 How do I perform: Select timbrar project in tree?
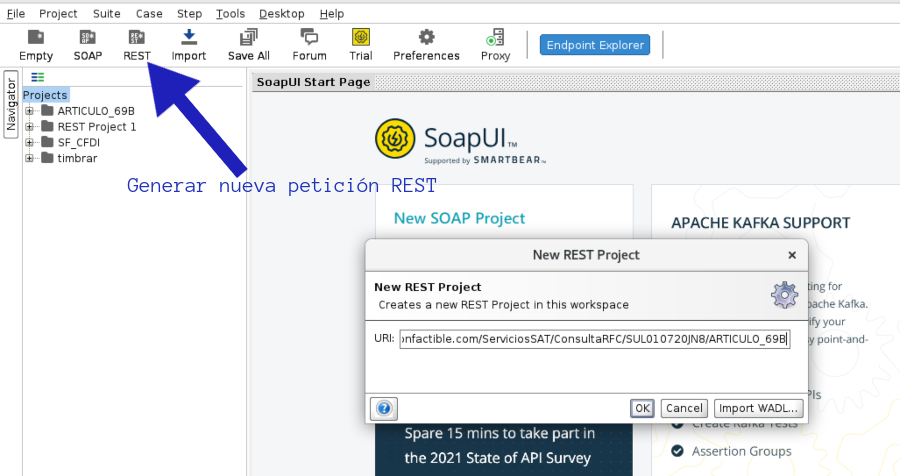click(77, 158)
